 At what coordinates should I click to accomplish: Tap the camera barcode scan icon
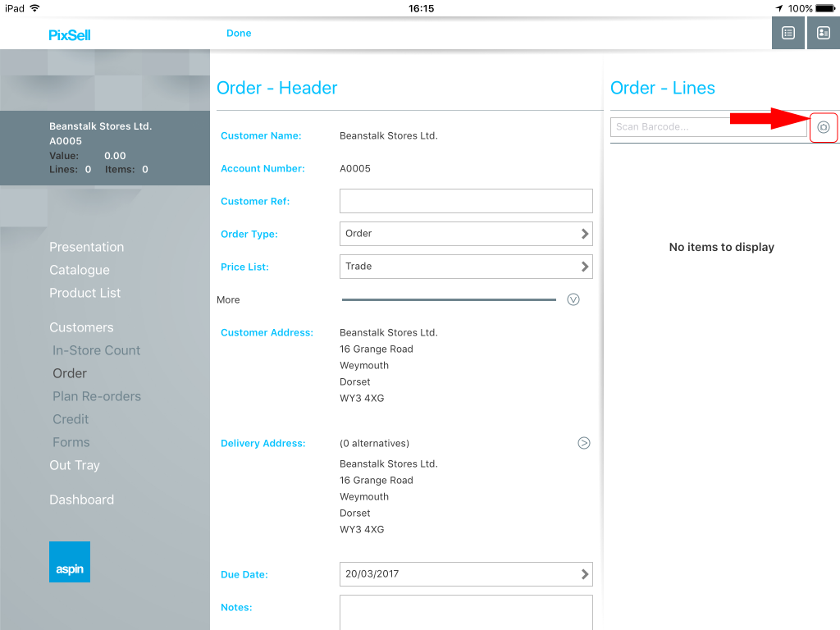point(824,127)
